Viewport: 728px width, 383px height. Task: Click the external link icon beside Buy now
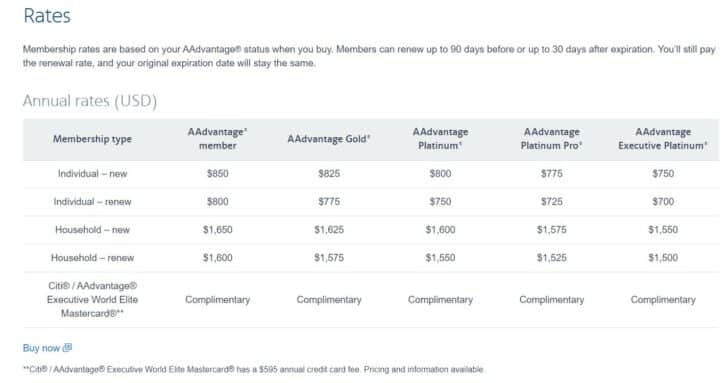pyautogui.click(x=67, y=347)
